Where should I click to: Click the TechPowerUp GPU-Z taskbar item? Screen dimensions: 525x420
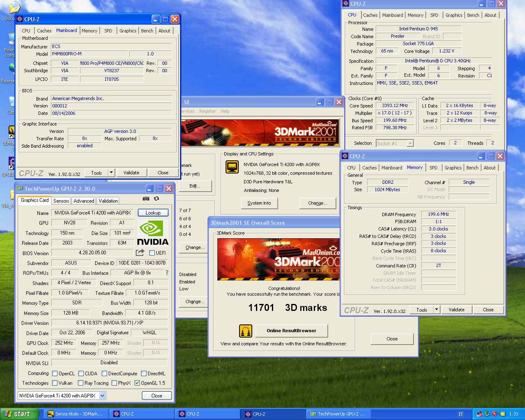click(339, 414)
